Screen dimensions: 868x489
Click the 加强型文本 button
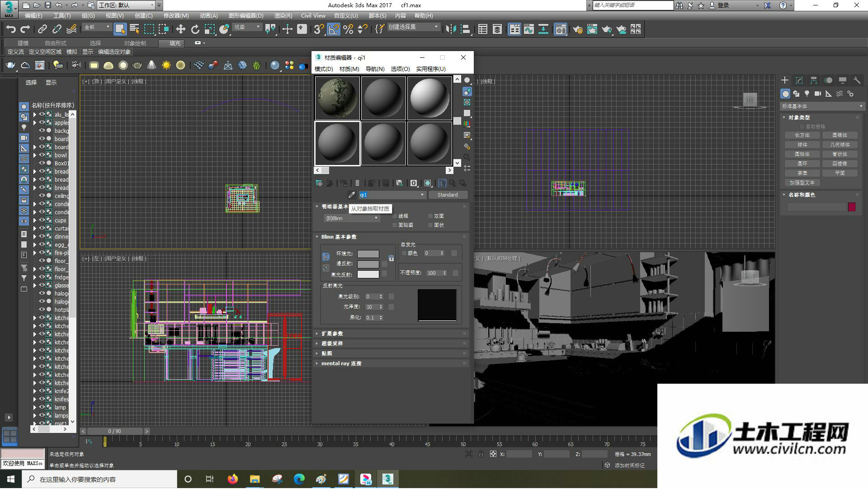coord(802,183)
